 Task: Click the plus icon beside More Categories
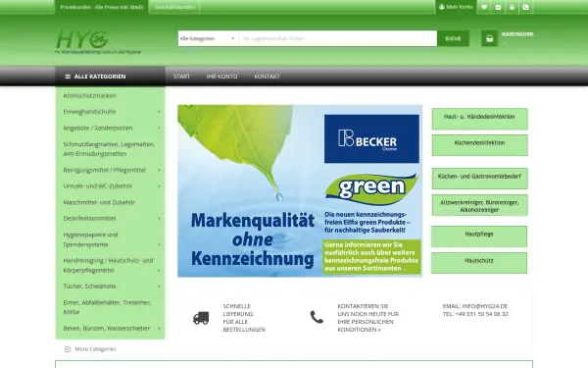click(68, 349)
